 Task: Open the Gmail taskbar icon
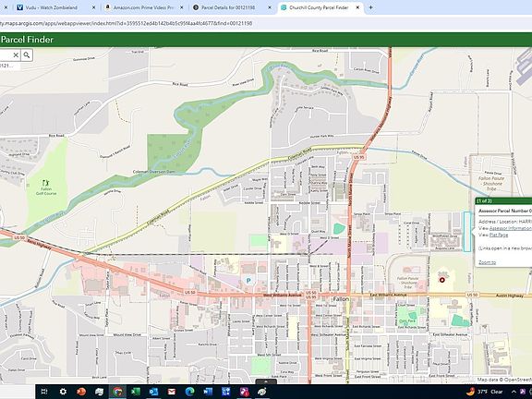pyautogui.click(x=172, y=392)
